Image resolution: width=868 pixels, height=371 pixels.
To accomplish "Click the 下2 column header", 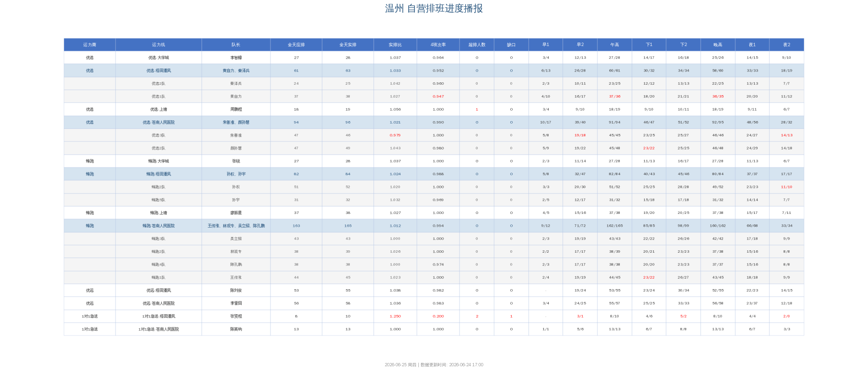I will [683, 44].
